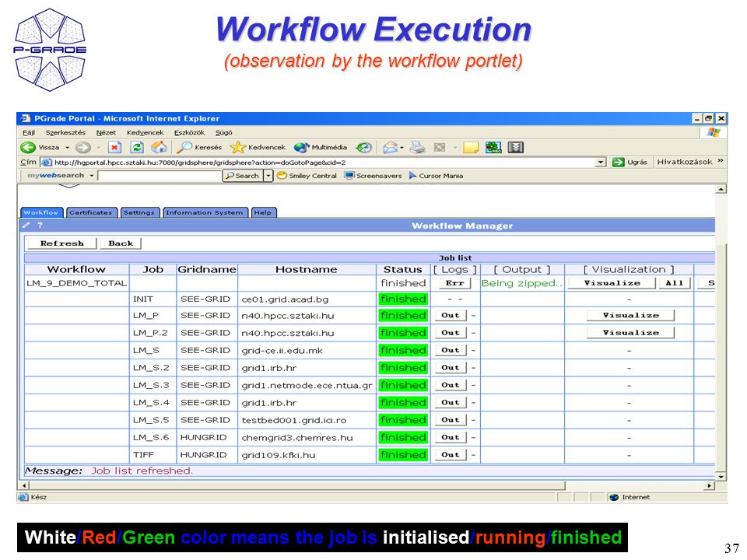747x560 pixels.
Task: Click the Back button
Action: coord(121,243)
